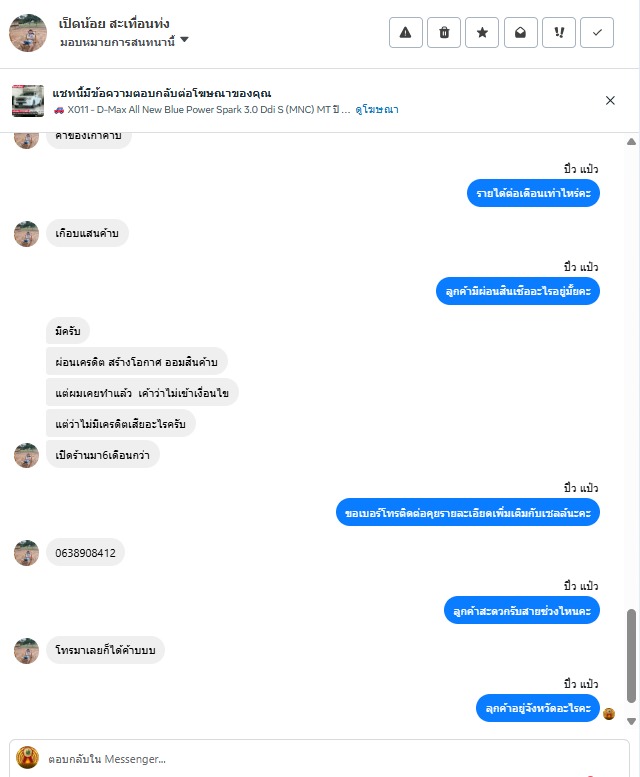This screenshot has height=777, width=640.
Task: Delete conversation using trash icon
Action: click(x=444, y=33)
